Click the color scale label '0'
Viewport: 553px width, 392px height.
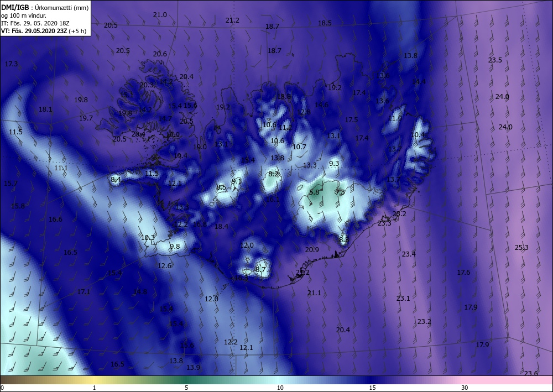coord(2,388)
